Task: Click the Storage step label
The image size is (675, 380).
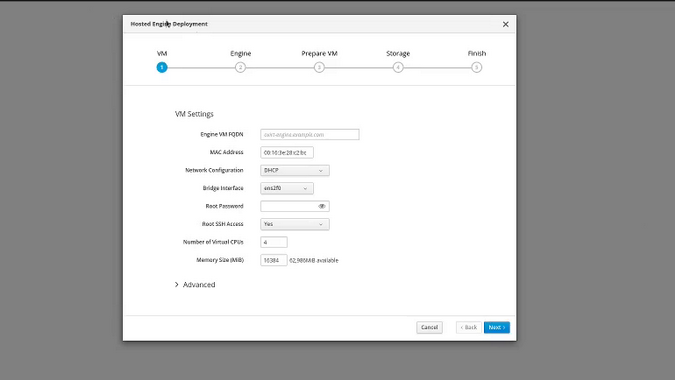Action: [398, 53]
